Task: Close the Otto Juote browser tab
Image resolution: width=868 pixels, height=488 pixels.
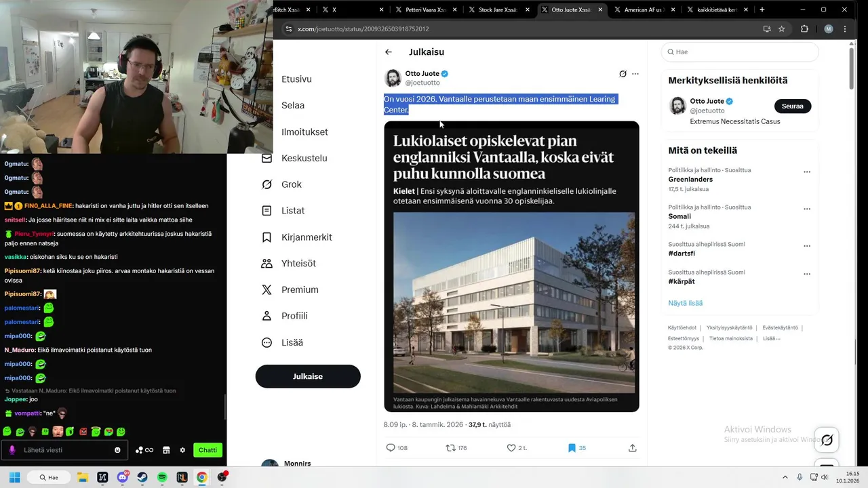Action: 600,10
